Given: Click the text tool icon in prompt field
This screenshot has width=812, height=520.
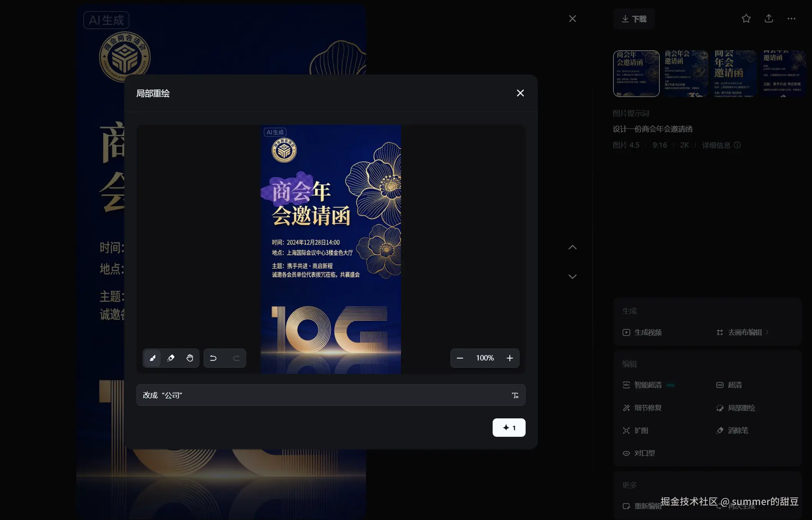Looking at the screenshot, I should (x=515, y=395).
